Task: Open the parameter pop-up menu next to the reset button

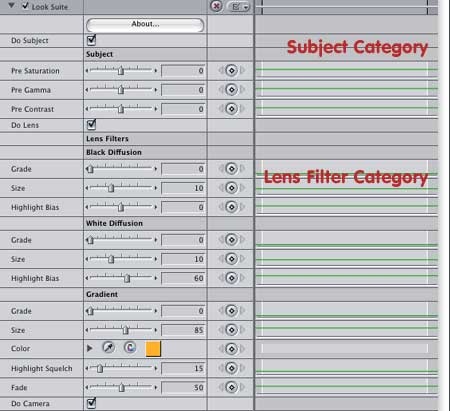Action: coord(238,7)
